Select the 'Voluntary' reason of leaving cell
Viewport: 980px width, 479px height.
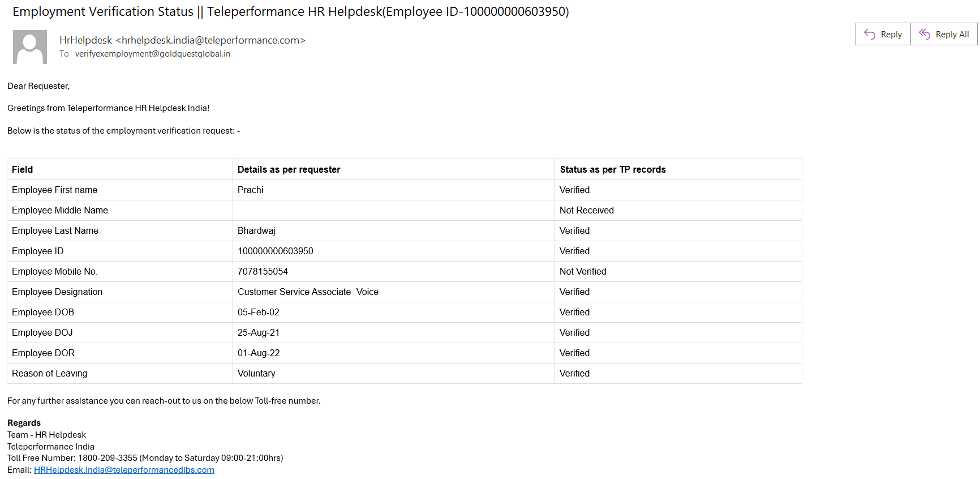click(256, 374)
